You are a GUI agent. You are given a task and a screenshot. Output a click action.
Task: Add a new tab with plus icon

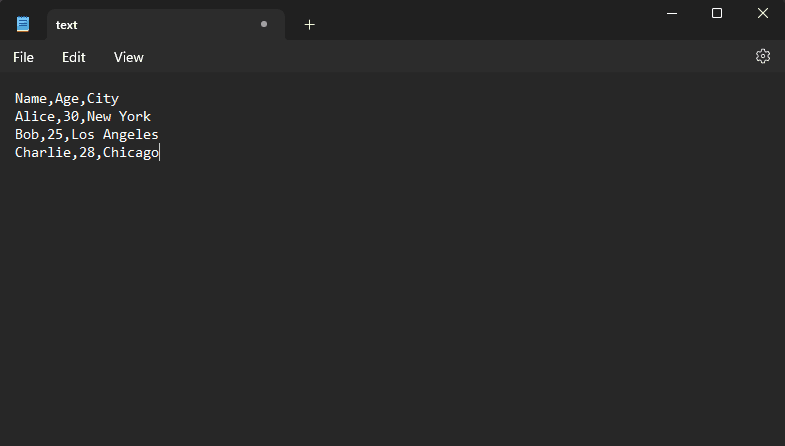tap(309, 25)
